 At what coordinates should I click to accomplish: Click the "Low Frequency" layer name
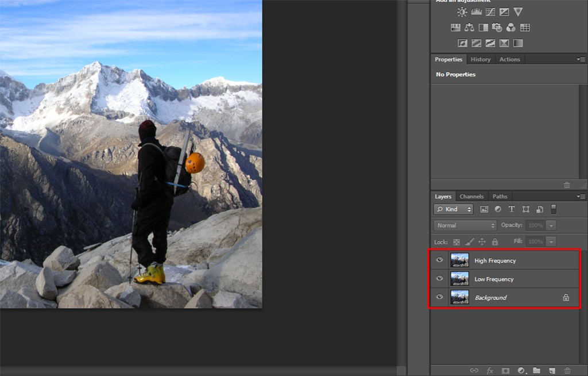[x=494, y=279]
